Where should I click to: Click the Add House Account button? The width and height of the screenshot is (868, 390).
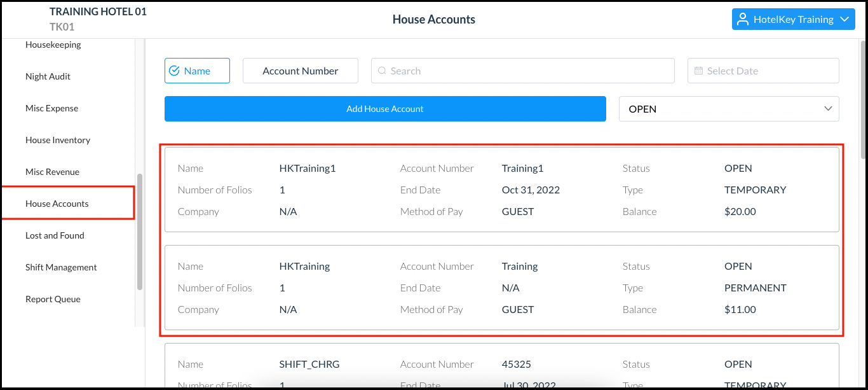pos(385,109)
